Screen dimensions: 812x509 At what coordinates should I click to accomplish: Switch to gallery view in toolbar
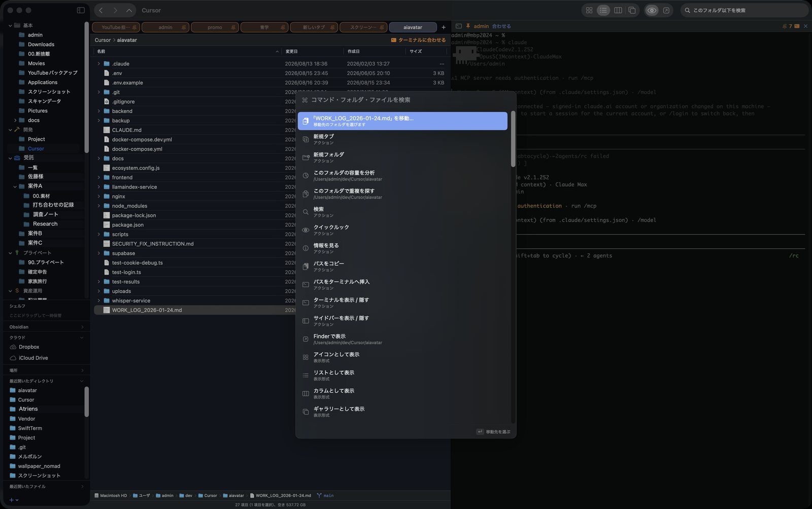632,10
